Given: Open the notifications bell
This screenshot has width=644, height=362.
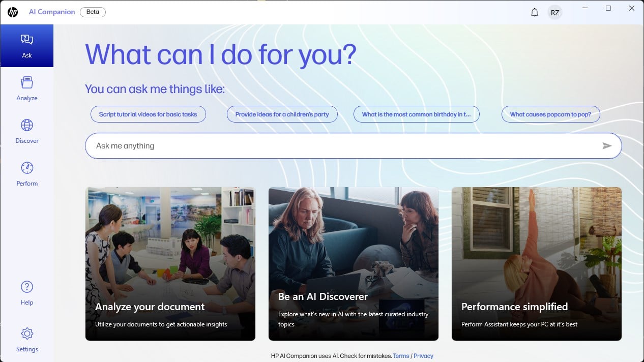Looking at the screenshot, I should 535,12.
